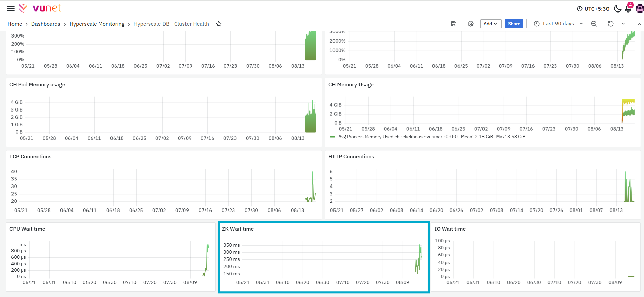644x297 pixels.
Task: Collapse the top toolbar with chevron
Action: (639, 24)
